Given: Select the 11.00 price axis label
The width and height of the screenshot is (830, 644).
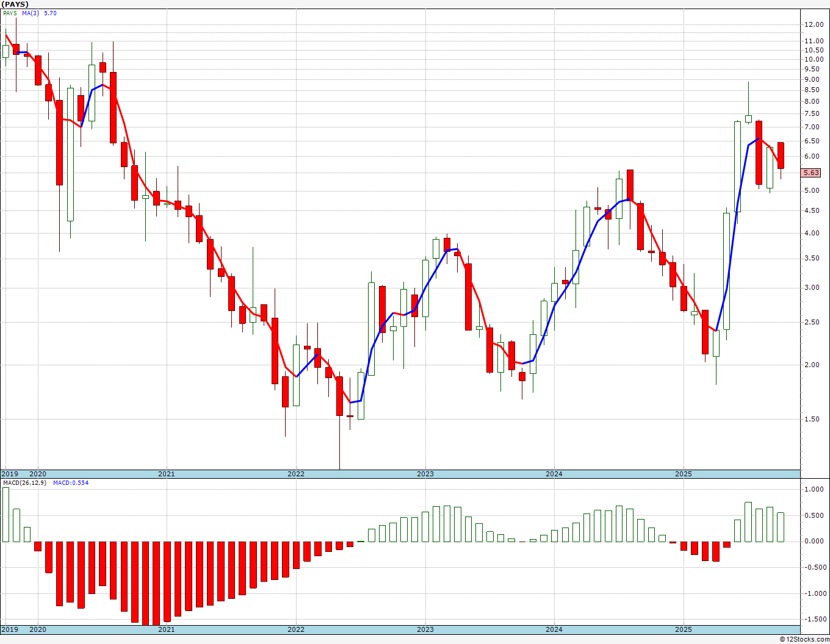Looking at the screenshot, I should tap(814, 41).
